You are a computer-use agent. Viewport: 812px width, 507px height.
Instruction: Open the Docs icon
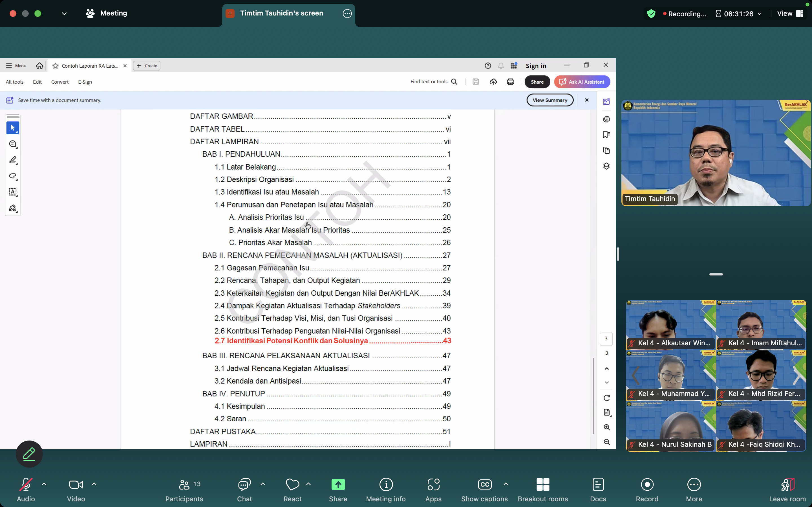tap(598, 484)
